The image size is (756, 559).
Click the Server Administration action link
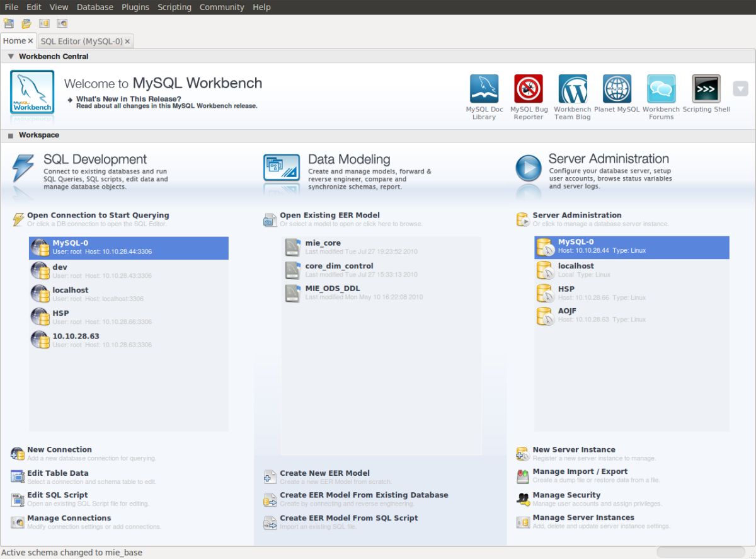pos(577,215)
